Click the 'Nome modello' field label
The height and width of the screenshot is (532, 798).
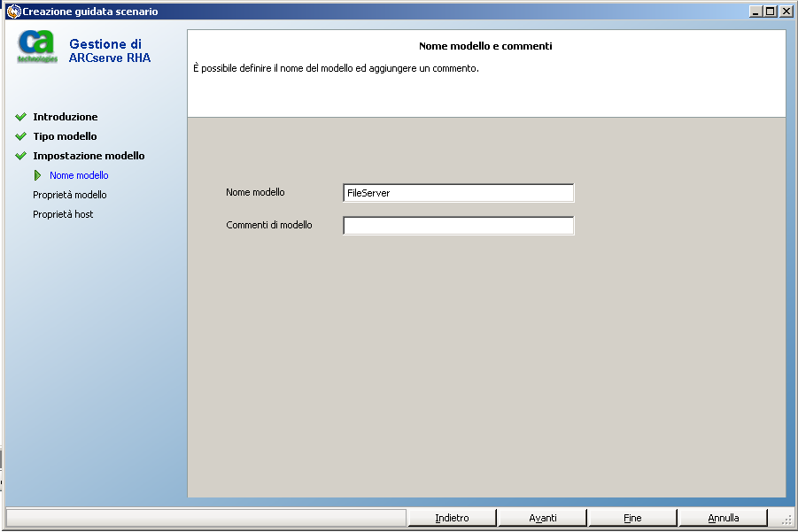[255, 192]
